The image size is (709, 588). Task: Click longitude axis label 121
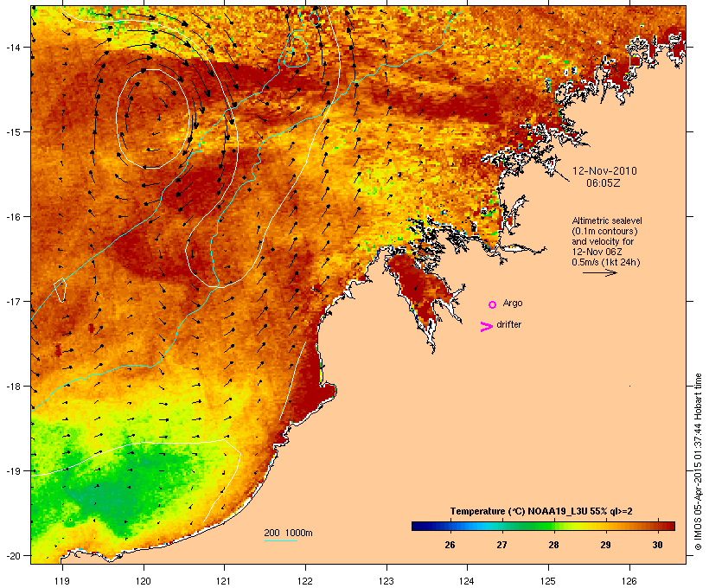pos(224,581)
